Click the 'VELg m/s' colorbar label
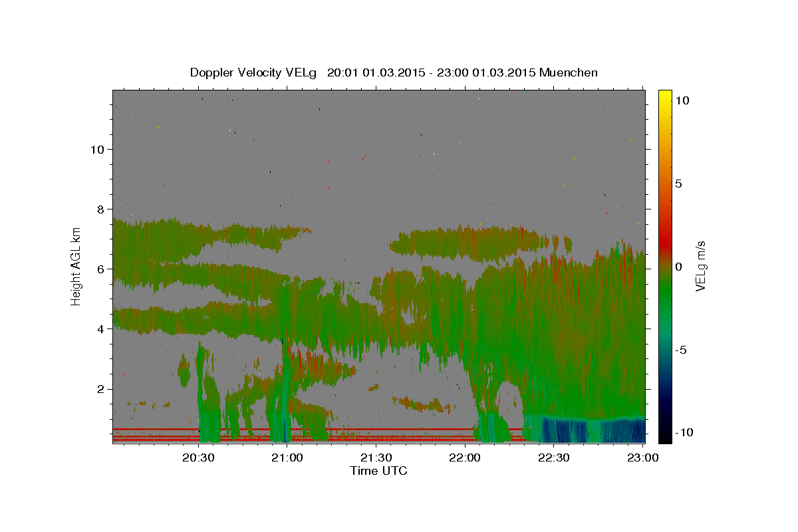The width and height of the screenshot is (798, 532). [700, 266]
